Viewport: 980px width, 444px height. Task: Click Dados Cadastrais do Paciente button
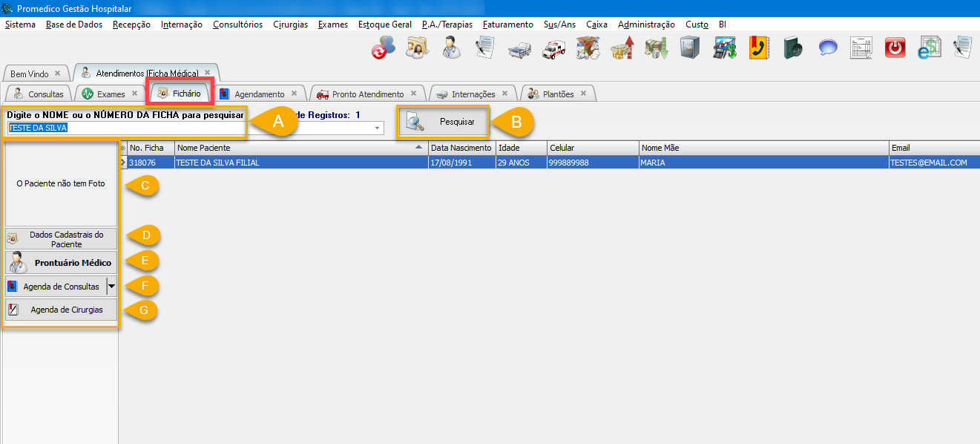[62, 238]
